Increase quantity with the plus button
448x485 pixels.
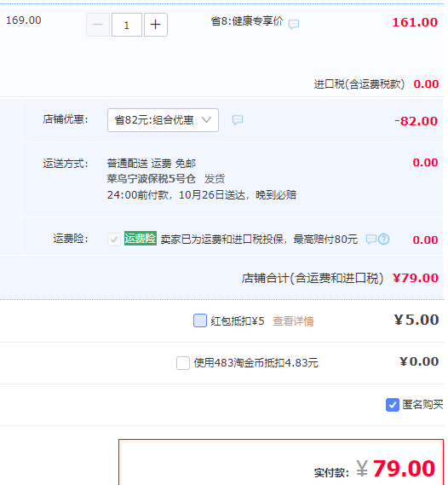156,25
